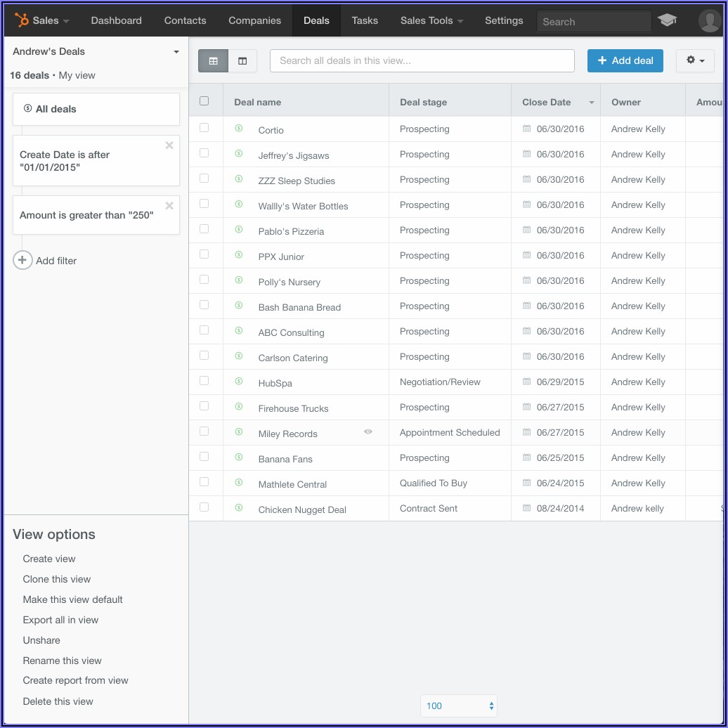Image resolution: width=728 pixels, height=728 pixels.
Task: Open the academy graduation cap icon
Action: coord(667,20)
